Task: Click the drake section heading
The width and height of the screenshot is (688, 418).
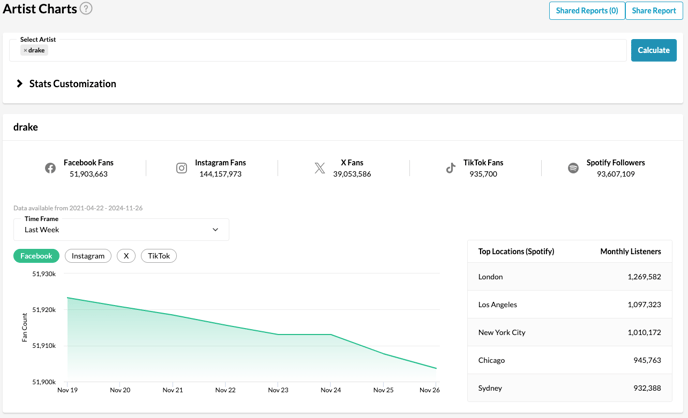Action: click(25, 127)
